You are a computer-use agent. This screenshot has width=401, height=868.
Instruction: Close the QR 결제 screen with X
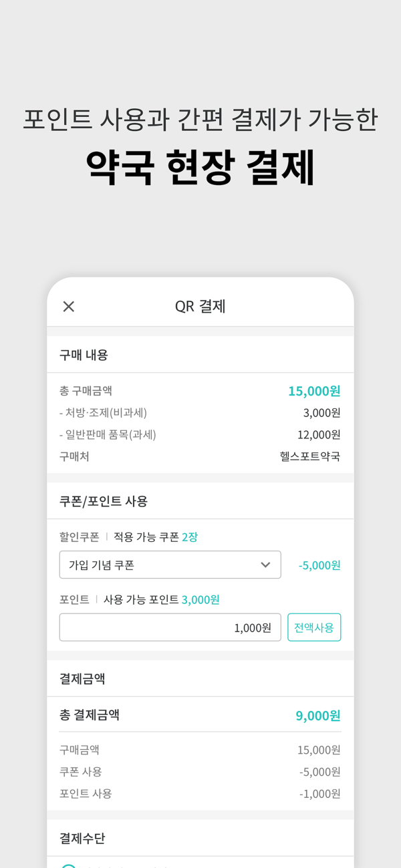[x=68, y=306]
